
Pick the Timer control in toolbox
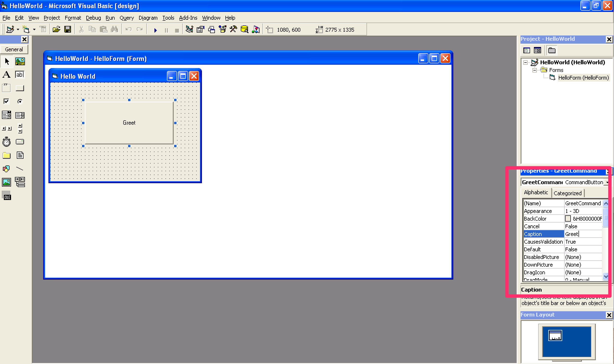(x=6, y=142)
